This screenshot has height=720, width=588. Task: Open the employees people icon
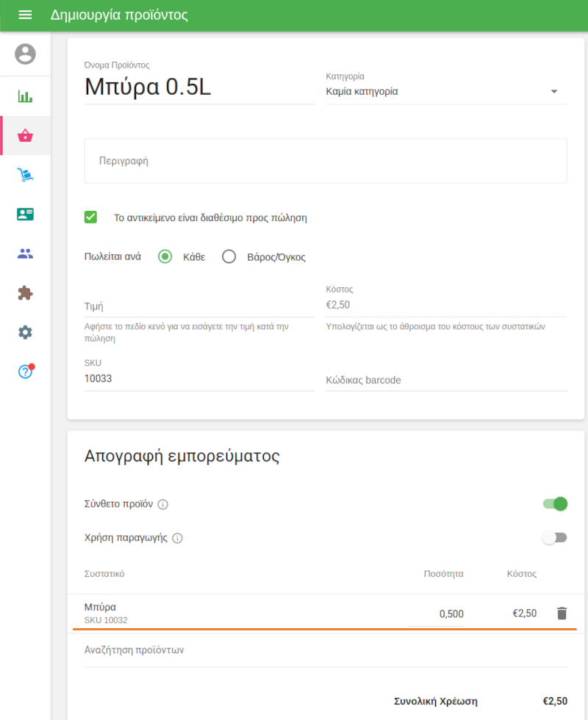(25, 253)
